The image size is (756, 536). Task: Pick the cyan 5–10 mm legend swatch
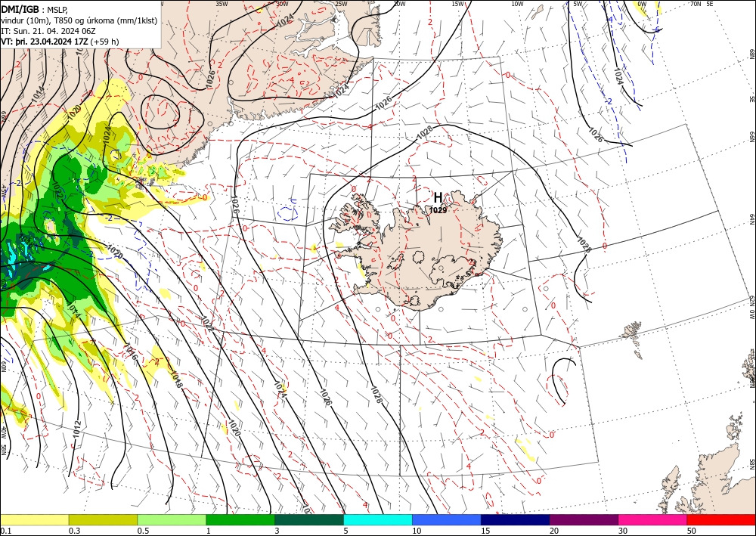(378, 519)
